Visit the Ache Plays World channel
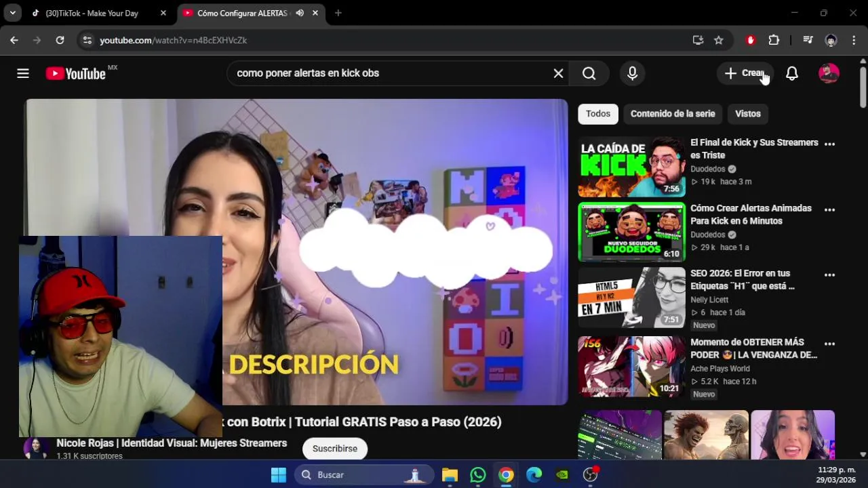Screen dimensions: 868x488 point(720,369)
